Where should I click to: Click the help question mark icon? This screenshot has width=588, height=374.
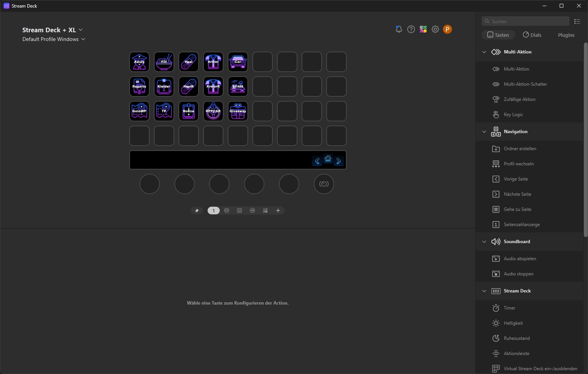coord(411,29)
